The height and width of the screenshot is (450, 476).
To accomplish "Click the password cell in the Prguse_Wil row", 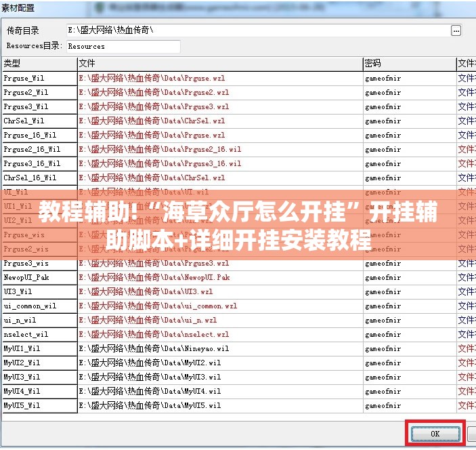I will [410, 79].
